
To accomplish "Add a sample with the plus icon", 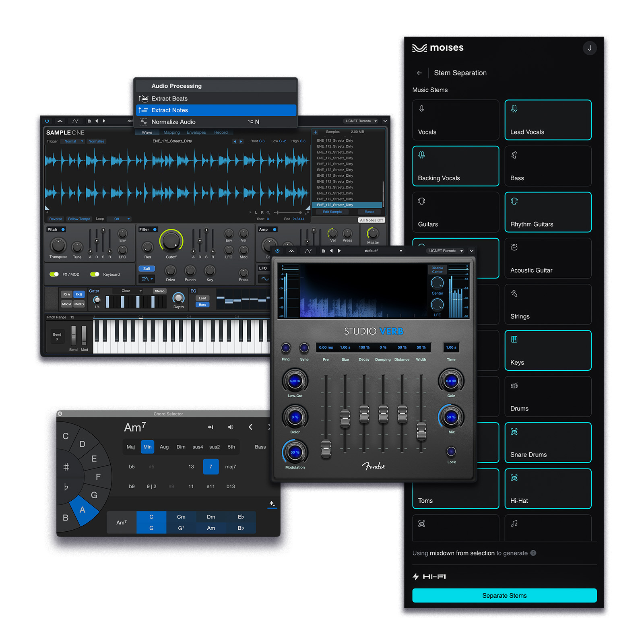I will pyautogui.click(x=316, y=132).
